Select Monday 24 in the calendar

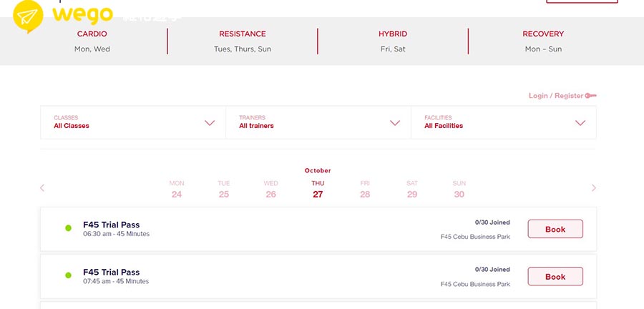click(x=177, y=190)
